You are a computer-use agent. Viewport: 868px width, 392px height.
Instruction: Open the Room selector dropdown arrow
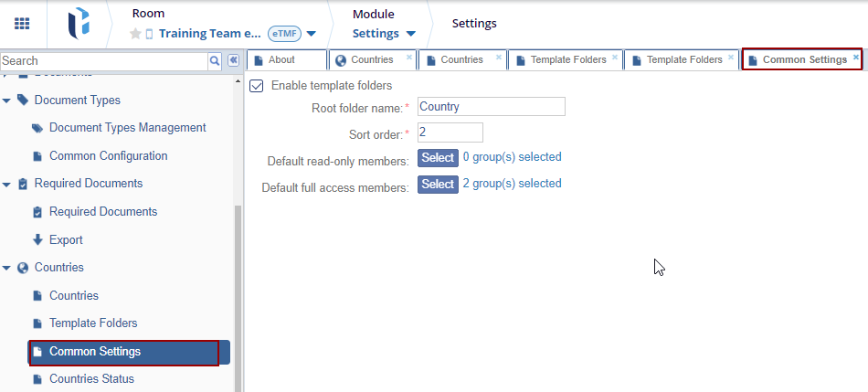(312, 34)
